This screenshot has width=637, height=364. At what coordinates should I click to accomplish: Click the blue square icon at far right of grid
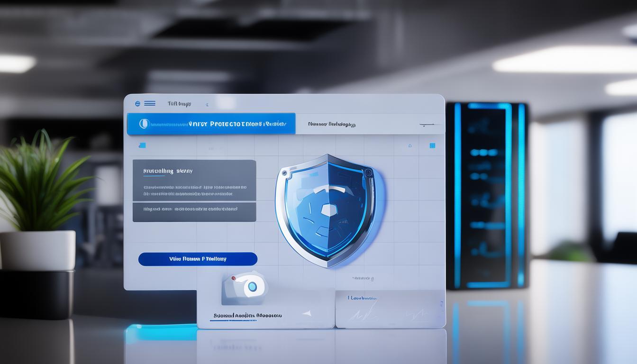(432, 146)
